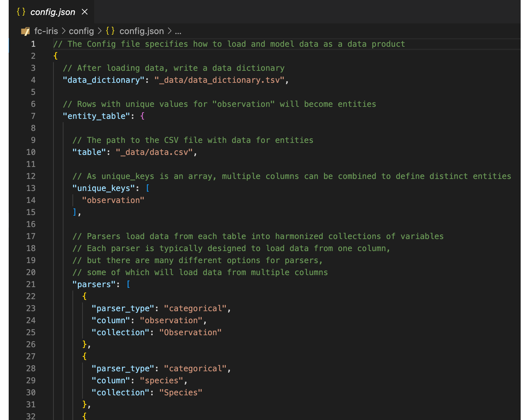
Task: Click the "Species" collection value
Action: click(x=181, y=393)
